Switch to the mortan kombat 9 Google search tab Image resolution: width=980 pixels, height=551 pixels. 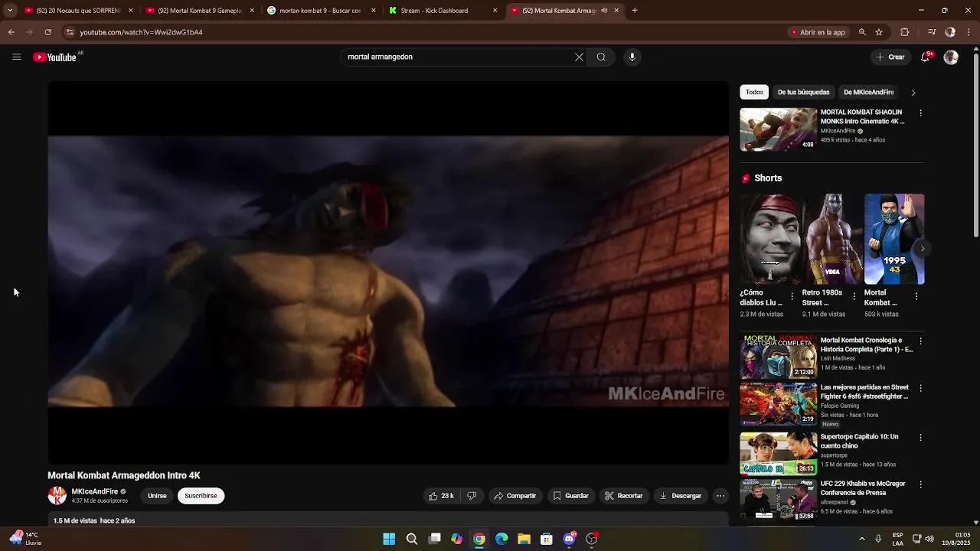pos(321,11)
